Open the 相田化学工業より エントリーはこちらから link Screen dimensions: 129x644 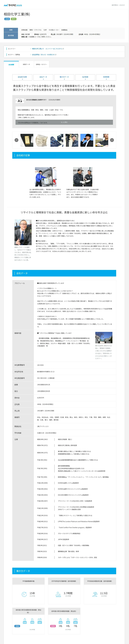pos(47,49)
